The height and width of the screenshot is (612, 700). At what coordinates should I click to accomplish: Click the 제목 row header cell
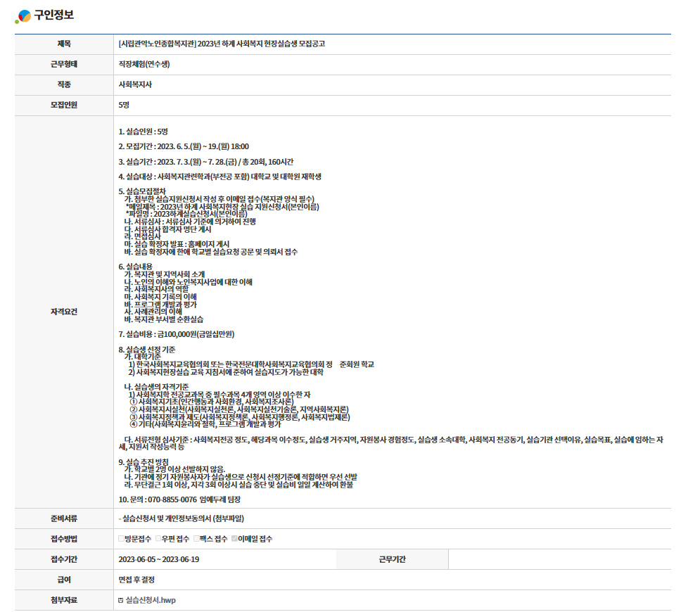[64, 44]
